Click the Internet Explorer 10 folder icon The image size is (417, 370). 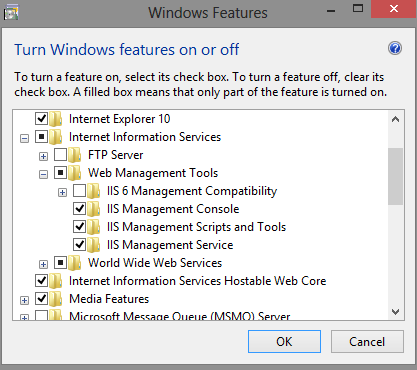56,119
